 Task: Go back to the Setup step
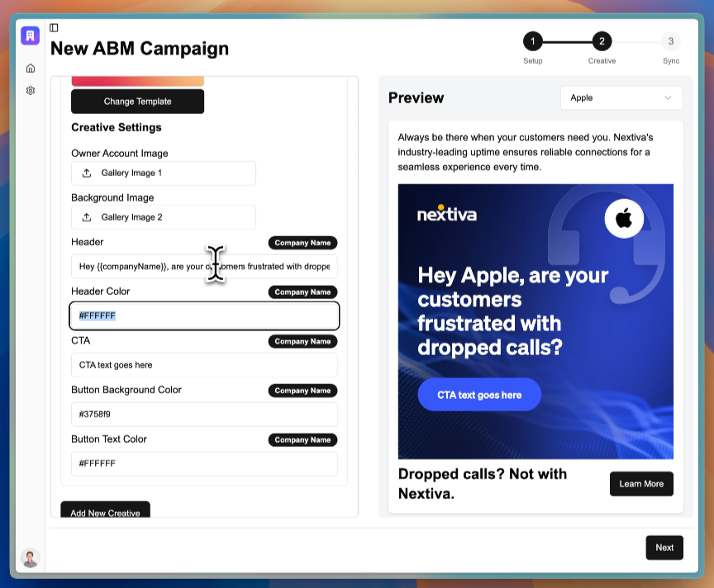[532, 40]
